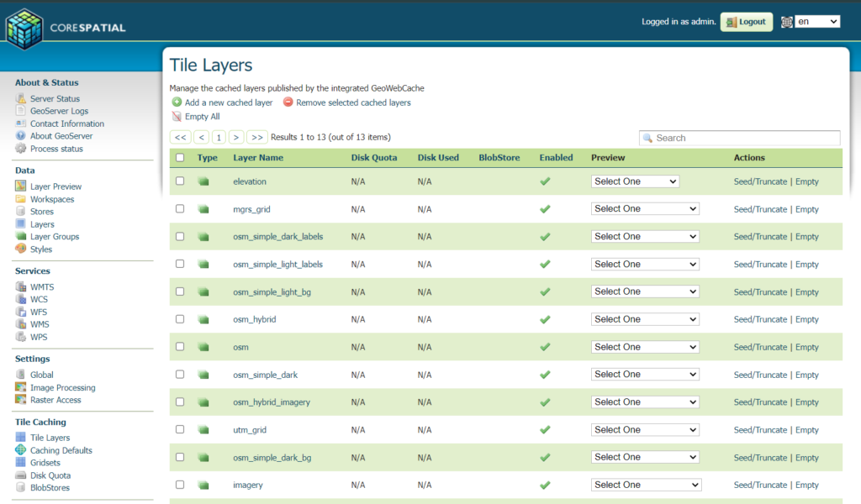Screen dimensions: 861x504
Task: Check the elevation layer checkbox
Action: (180, 181)
